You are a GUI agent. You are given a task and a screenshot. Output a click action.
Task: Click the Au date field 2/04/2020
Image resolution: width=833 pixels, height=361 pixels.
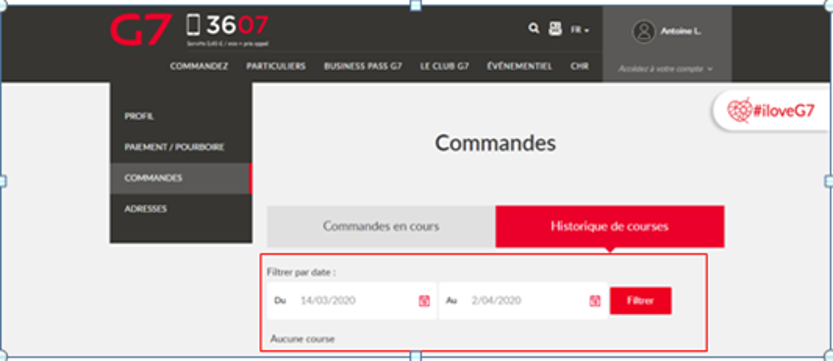[523, 300]
